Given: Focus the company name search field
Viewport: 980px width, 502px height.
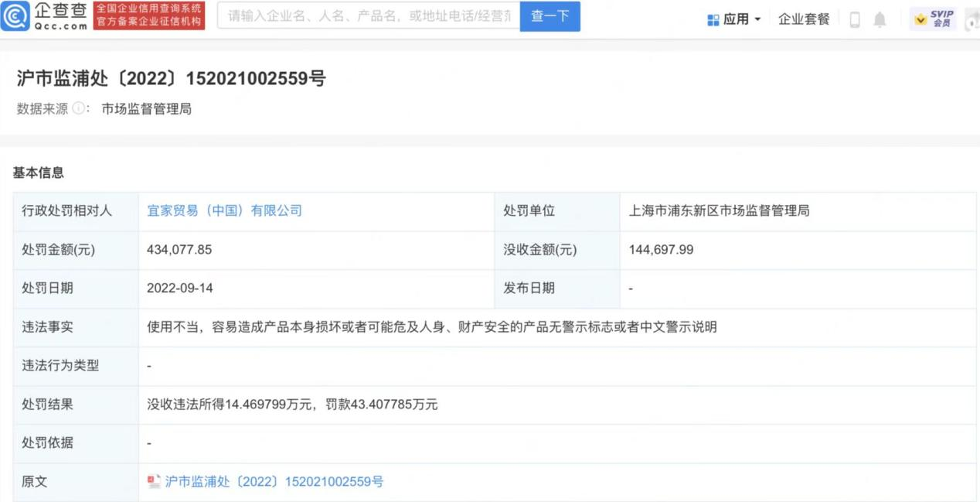Looking at the screenshot, I should click(369, 15).
